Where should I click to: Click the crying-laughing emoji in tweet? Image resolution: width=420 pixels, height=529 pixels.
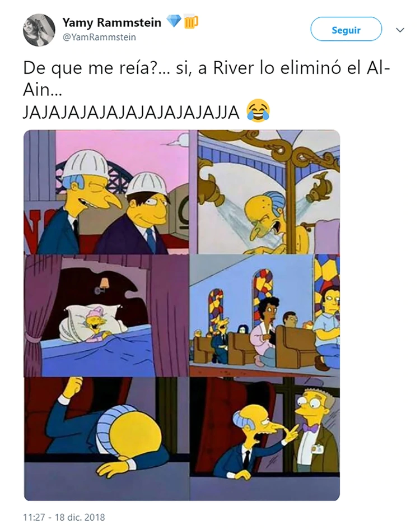[x=258, y=110]
